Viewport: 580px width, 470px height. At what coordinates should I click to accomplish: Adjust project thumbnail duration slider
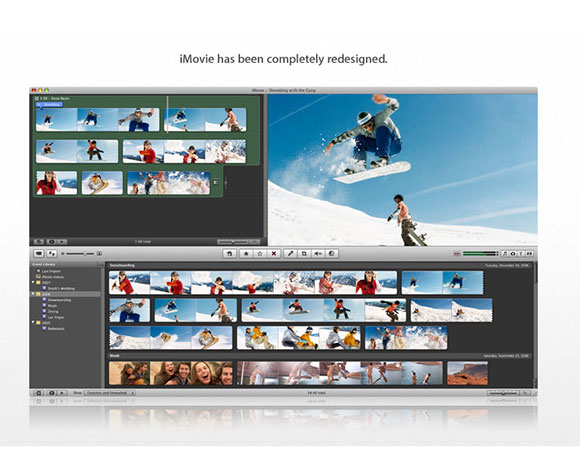233,241
